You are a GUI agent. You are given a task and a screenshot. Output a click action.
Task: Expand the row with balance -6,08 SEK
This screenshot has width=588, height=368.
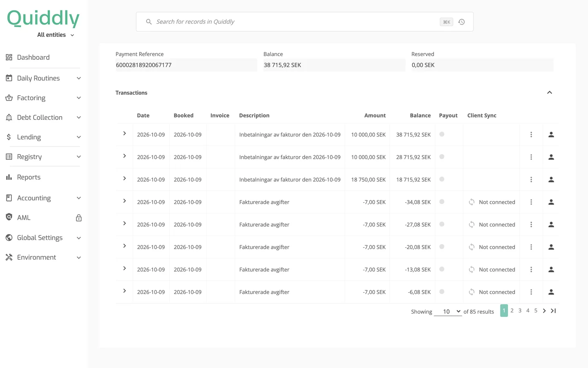click(x=125, y=291)
